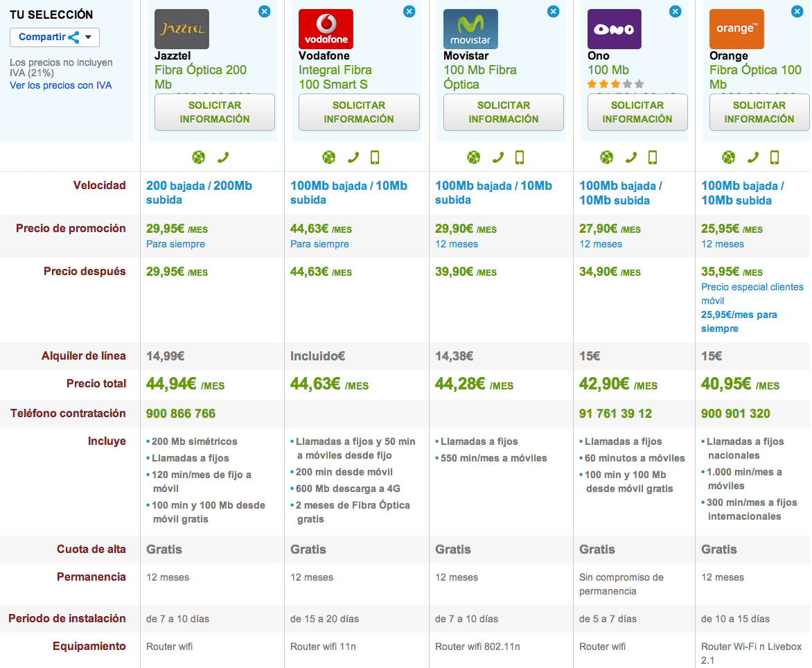Click the Movistar logo
Screen dimensions: 812x668
click(470, 29)
